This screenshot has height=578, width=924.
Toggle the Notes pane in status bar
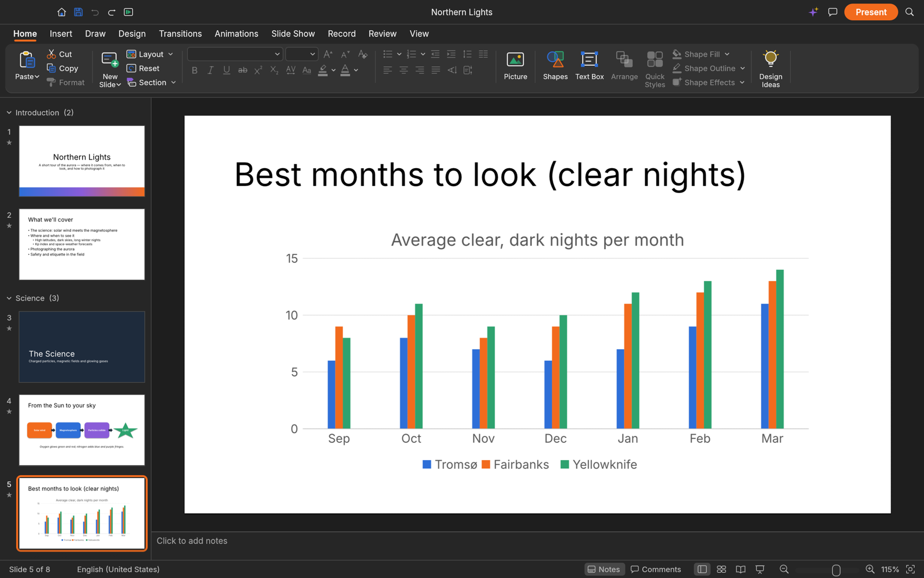(x=604, y=569)
